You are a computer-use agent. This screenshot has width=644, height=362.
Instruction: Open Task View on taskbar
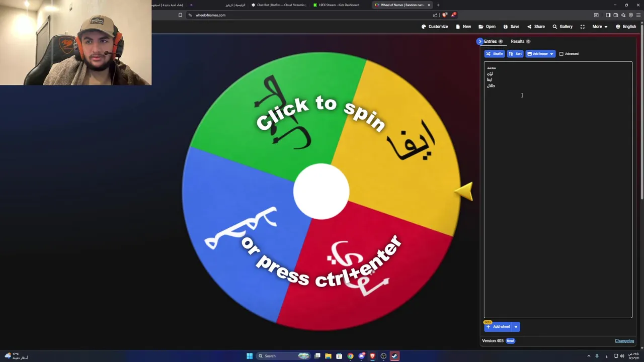click(x=317, y=356)
